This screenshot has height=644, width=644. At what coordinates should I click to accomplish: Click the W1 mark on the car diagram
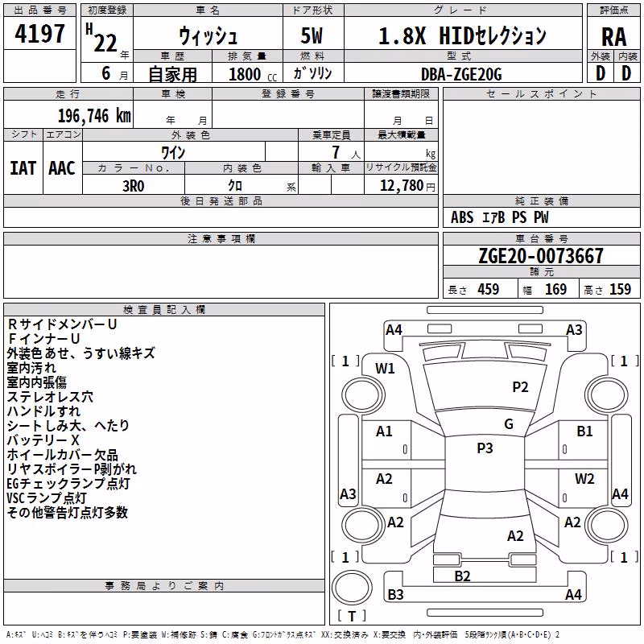click(385, 369)
